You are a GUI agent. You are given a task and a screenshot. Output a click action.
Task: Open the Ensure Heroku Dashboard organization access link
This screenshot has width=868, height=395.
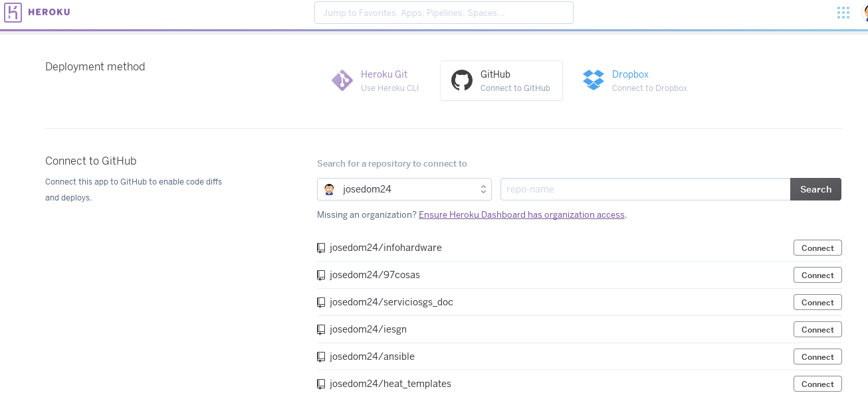point(521,214)
